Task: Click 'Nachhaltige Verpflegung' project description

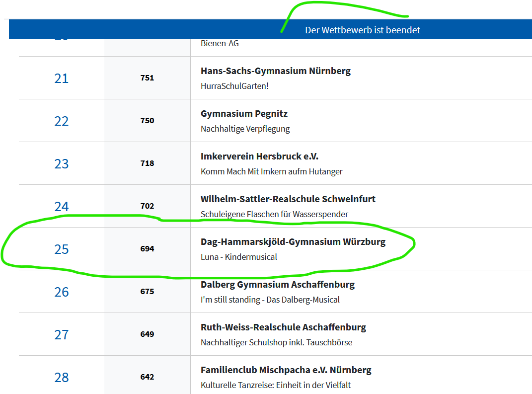Action: coord(245,129)
